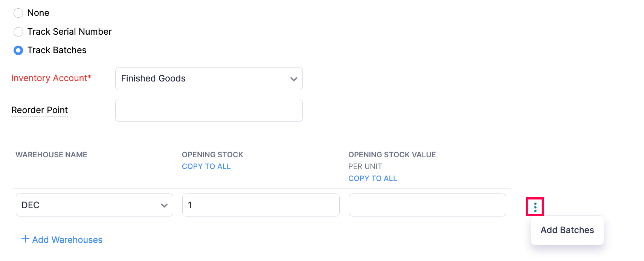The image size is (644, 261).
Task: Click COPY TO ALL under Opening Stock Value
Action: pos(372,178)
